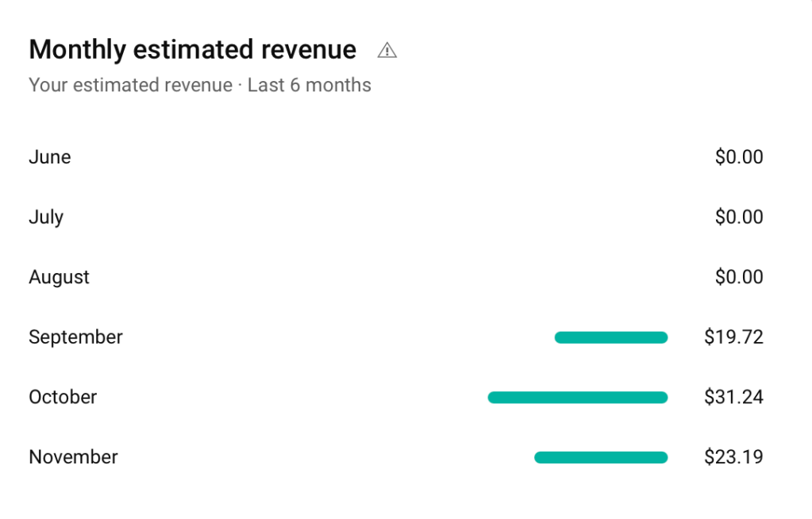Click the September revenue bar
This screenshot has width=812, height=519.
point(611,336)
